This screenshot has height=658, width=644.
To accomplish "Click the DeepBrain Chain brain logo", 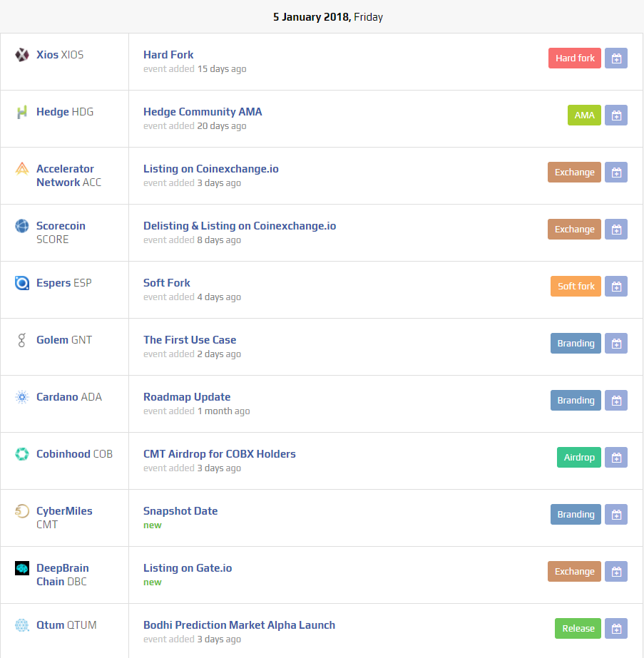I will (x=22, y=568).
